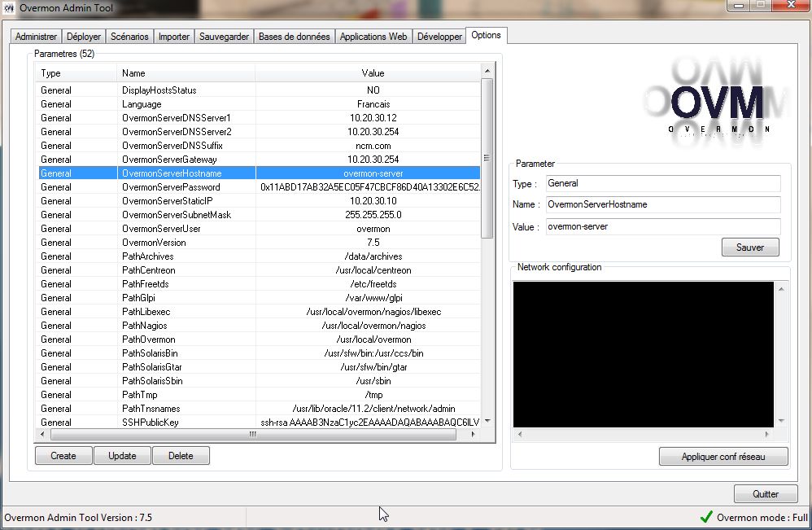This screenshot has height=530, width=812.
Task: Delete the selected parameter
Action: [181, 456]
